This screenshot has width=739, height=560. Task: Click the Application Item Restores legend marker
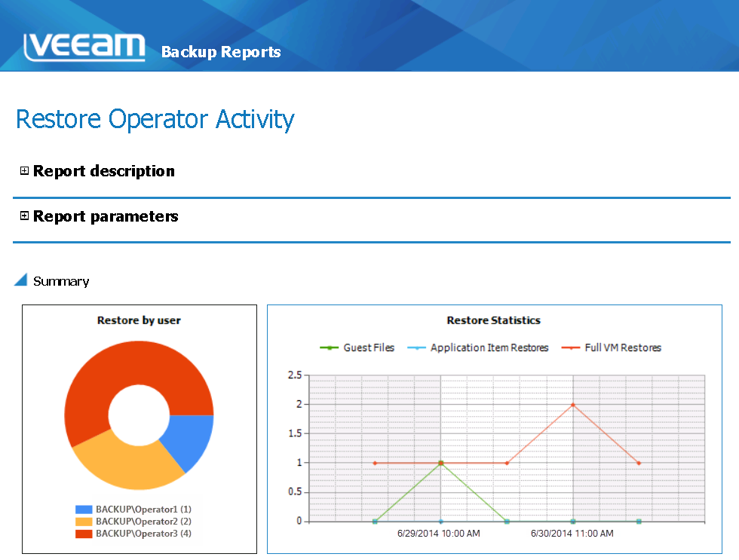click(416, 347)
